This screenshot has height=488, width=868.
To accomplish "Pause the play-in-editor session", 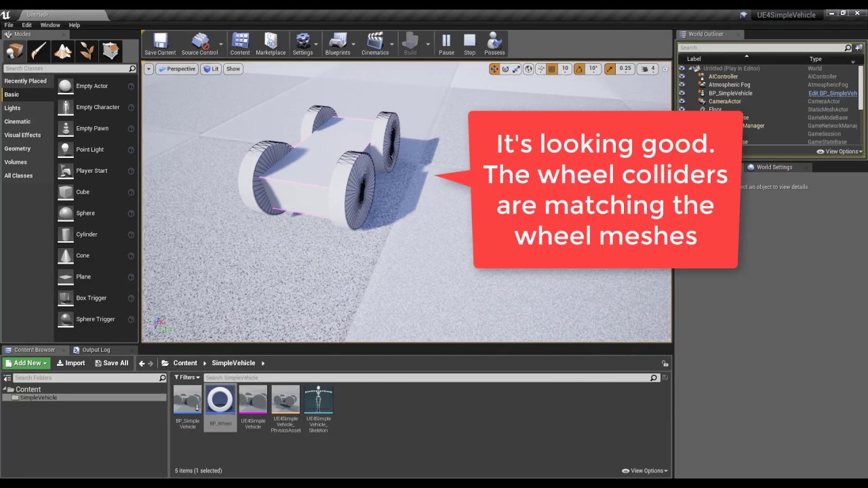I will (x=446, y=44).
